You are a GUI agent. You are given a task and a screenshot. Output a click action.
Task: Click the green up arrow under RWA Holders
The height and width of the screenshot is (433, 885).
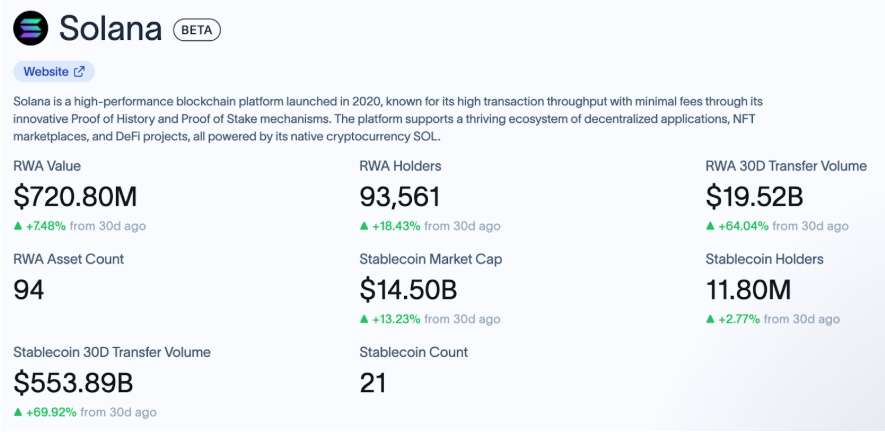365,226
